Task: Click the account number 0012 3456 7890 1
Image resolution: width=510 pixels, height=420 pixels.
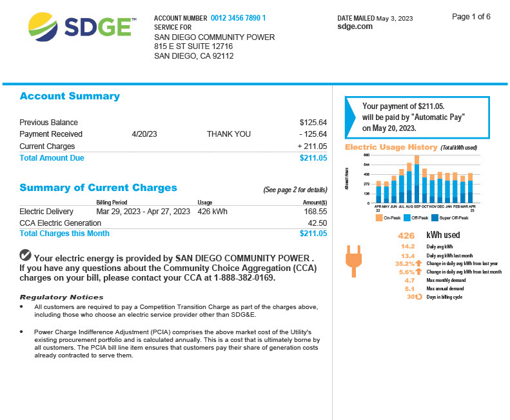Action: 238,18
